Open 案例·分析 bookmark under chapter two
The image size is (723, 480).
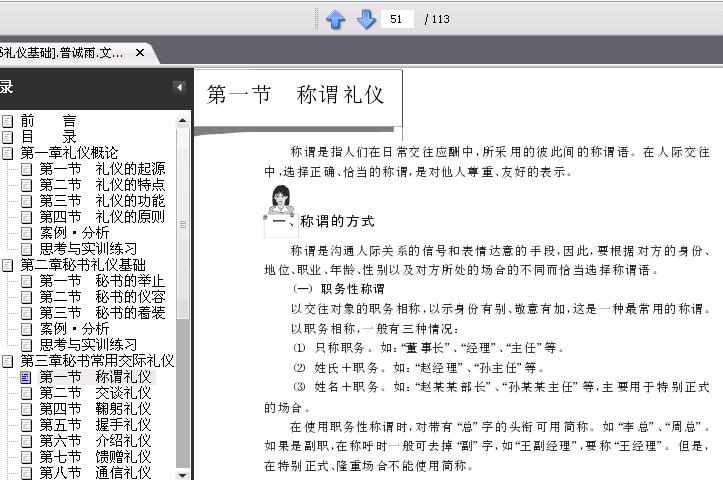74,329
